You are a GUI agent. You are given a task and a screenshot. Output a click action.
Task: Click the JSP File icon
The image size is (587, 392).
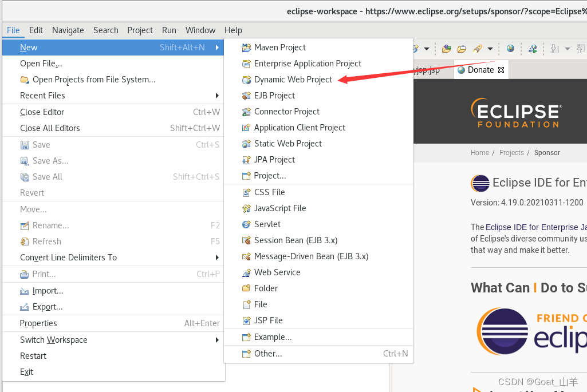[246, 320]
